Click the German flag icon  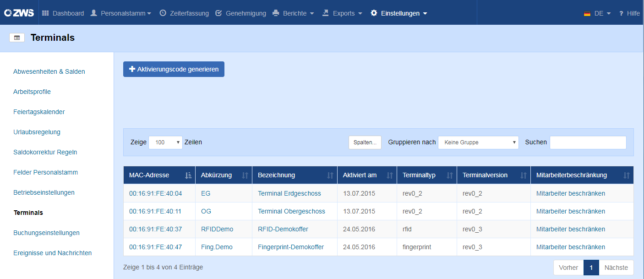pos(587,14)
